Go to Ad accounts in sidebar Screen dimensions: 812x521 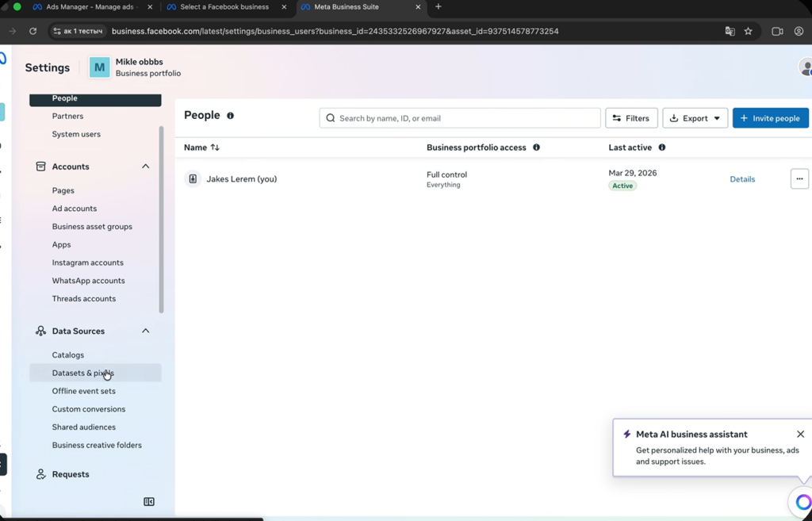point(74,209)
